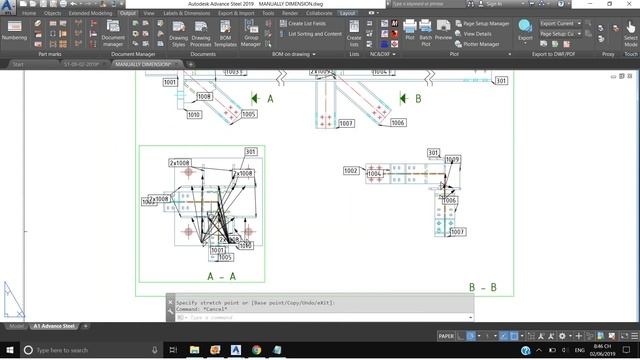Open status bar customization menu icon
Viewport: 640px width, 360px height.
tap(634, 336)
